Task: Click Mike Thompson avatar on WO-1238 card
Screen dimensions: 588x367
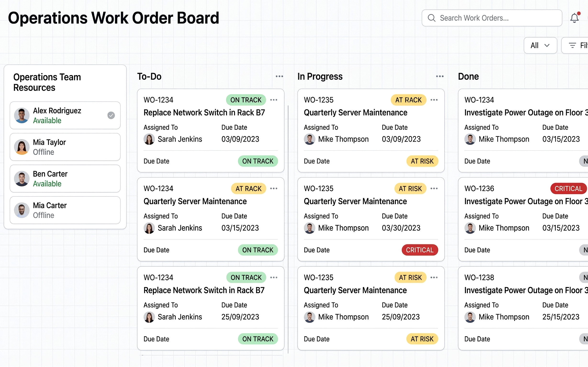Action: pyautogui.click(x=470, y=317)
